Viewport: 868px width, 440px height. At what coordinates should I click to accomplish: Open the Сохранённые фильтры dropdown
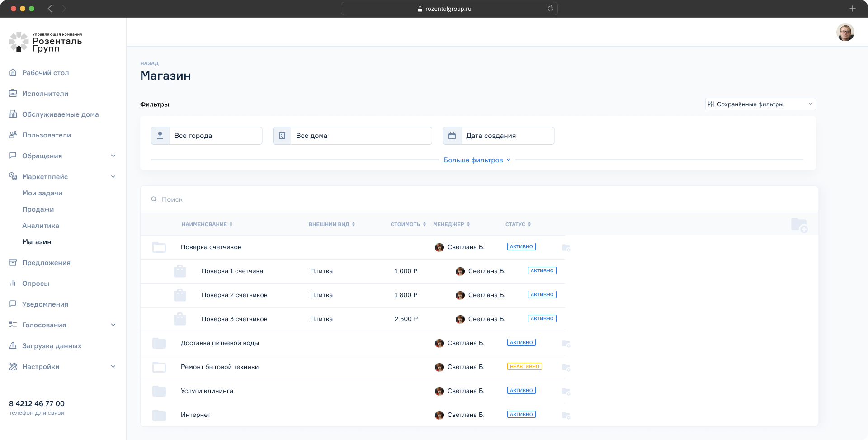coord(760,104)
